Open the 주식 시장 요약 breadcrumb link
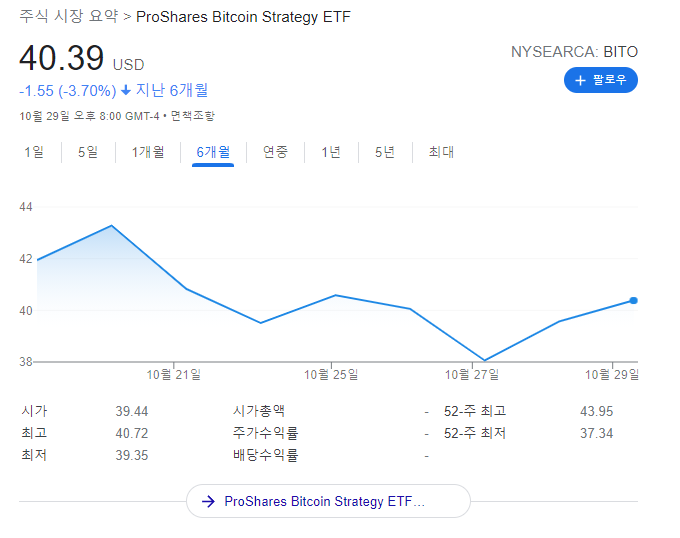The image size is (680, 538). [x=69, y=16]
